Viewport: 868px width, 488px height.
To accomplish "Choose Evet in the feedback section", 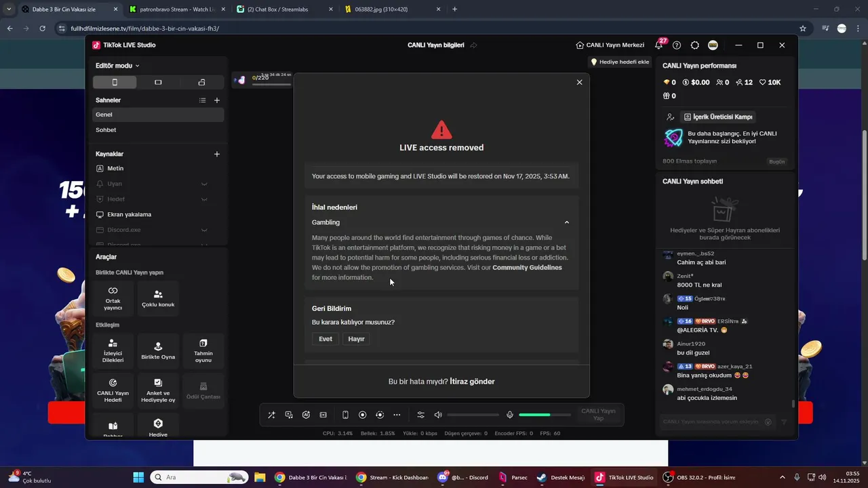I will coord(325,339).
